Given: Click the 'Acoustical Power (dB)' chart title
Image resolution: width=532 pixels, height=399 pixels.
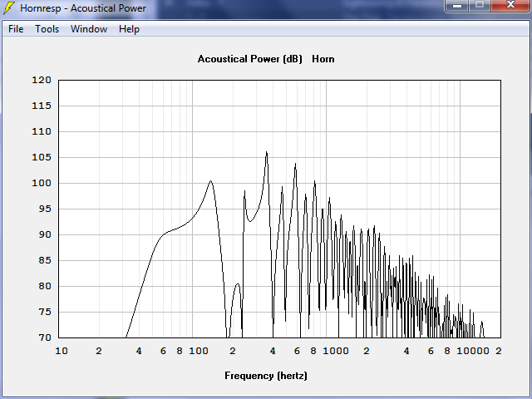Looking at the screenshot, I should (x=249, y=59).
